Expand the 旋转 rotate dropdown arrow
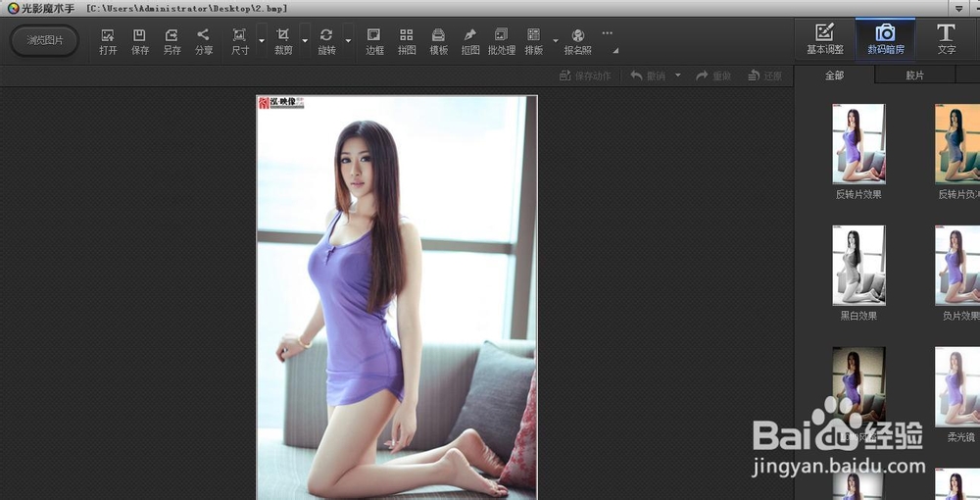 tap(348, 41)
